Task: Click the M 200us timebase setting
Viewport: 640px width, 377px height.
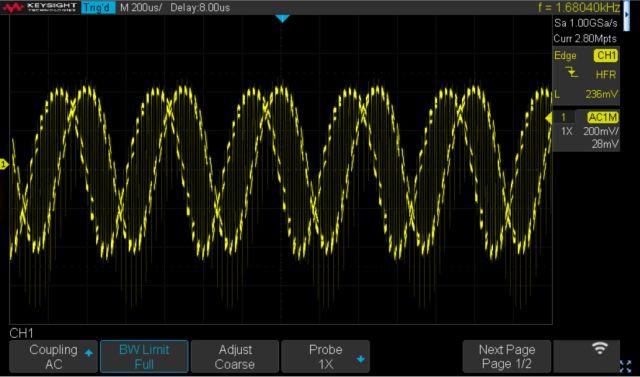Action: click(x=141, y=7)
